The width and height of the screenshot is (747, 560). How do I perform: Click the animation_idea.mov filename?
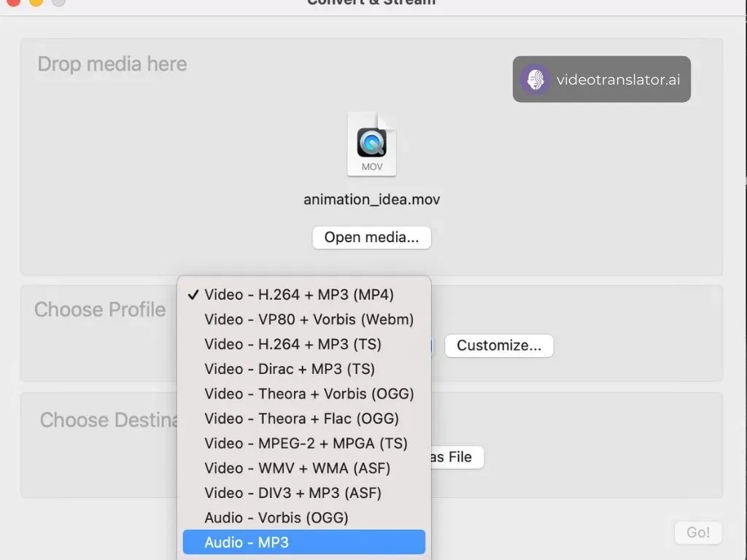click(371, 199)
